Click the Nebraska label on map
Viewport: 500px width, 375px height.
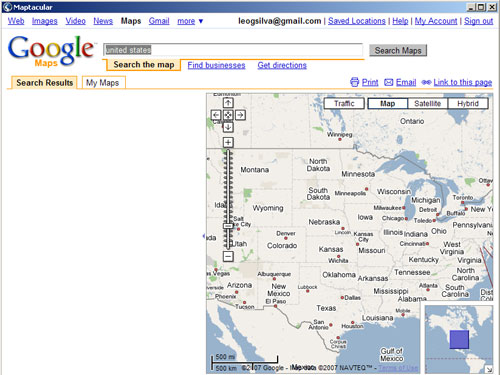324,222
